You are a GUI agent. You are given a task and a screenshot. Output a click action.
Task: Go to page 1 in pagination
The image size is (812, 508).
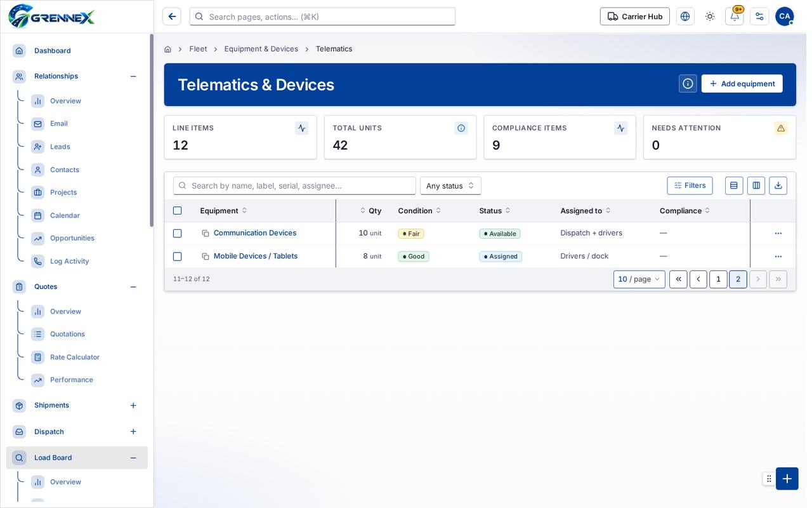(718, 279)
